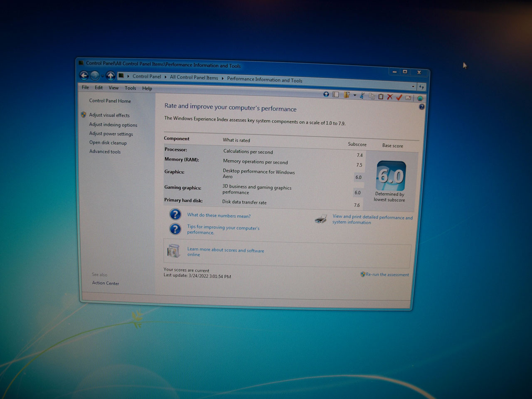Click the Processor subscore 7.4
The height and width of the screenshot is (399, 532).
[360, 155]
